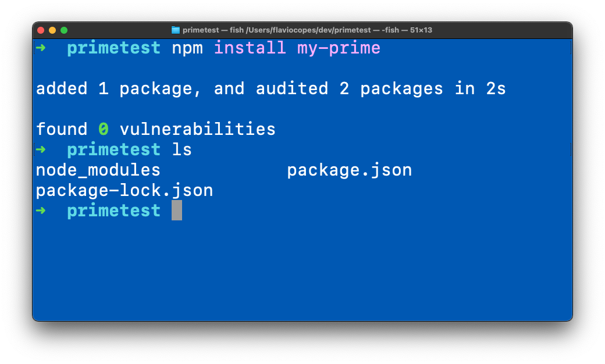Minimize the terminal using the yellow button
The width and height of the screenshot is (605, 364).
(x=52, y=30)
